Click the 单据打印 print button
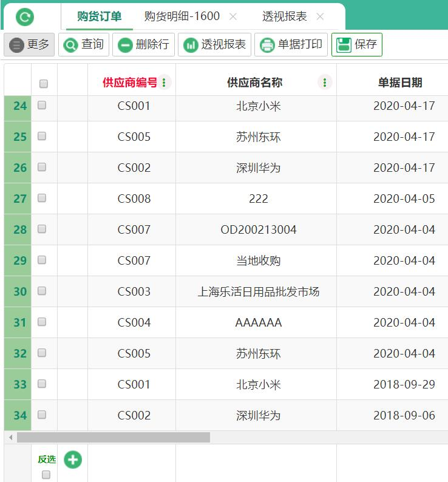Viewport: 448px width, 482px height. coord(291,45)
